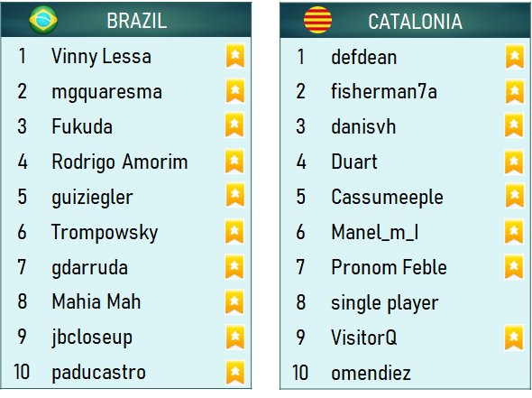This screenshot has height=398, width=532.
Task: Click star badge next to paducastro
Action: (x=235, y=373)
